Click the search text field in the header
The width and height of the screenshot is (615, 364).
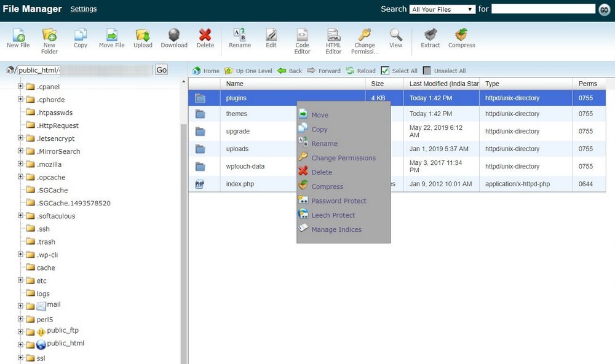click(543, 9)
